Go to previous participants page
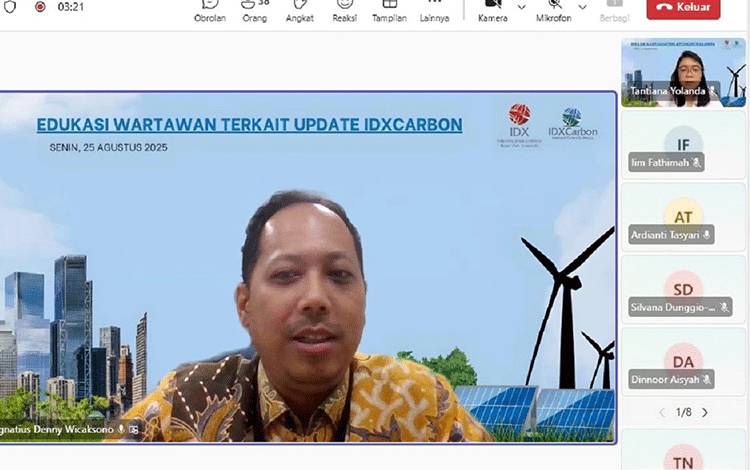Viewport: 750px width, 470px height. 662,413
